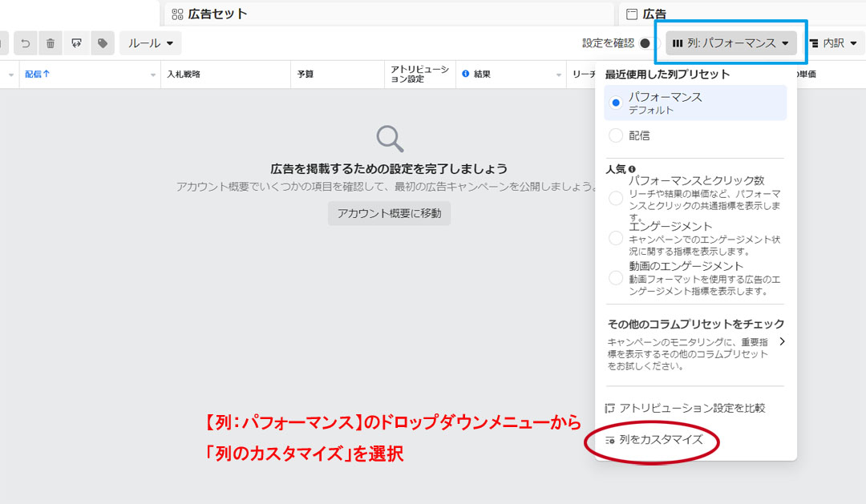Select the 配信 preset radio button
Viewport: 866px width, 504px height.
[x=616, y=136]
